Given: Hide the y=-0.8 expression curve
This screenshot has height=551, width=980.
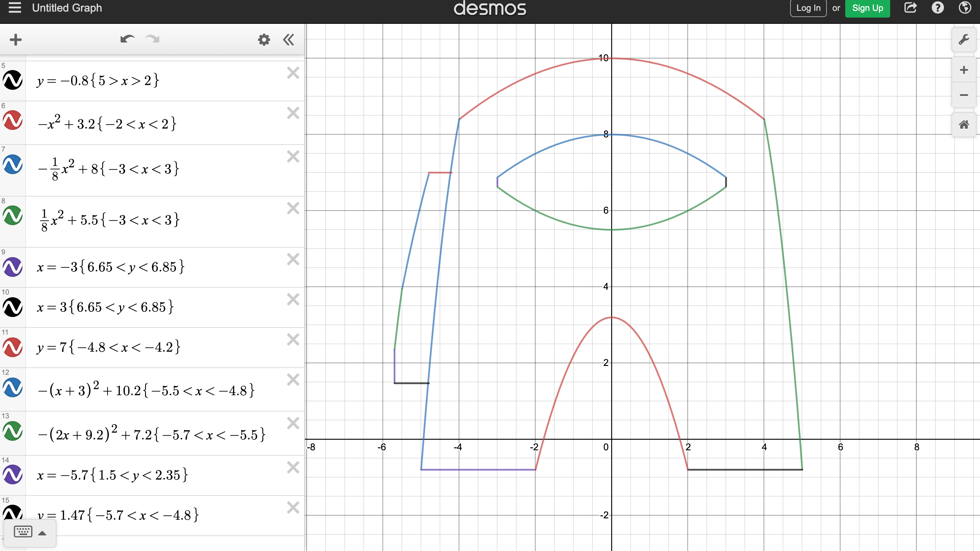Looking at the screenshot, I should click(13, 80).
